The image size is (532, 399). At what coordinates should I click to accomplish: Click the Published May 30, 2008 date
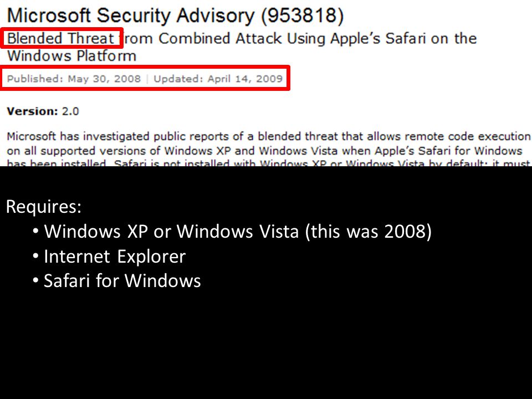[x=74, y=79]
